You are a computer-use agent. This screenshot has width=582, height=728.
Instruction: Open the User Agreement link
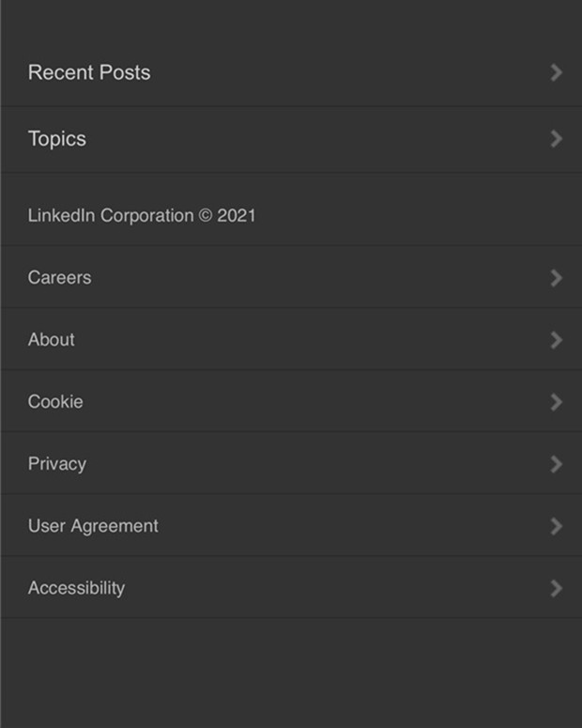[x=291, y=526]
